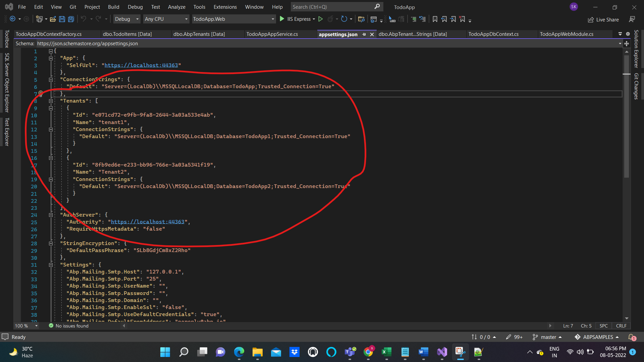Viewport: 644px width, 362px height.
Task: Open the Git menu
Action: (x=73, y=7)
